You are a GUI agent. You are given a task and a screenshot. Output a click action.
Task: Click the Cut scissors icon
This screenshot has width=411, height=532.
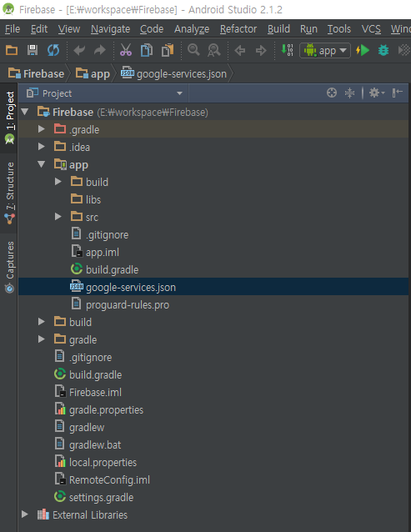point(126,50)
